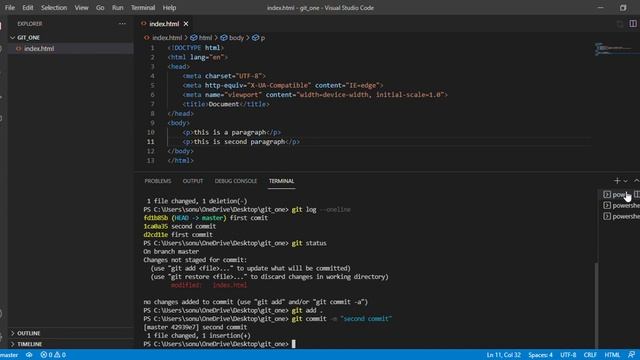640x360 pixels.
Task: Click the meta charset="UTF-8" line
Action: [x=224, y=76]
